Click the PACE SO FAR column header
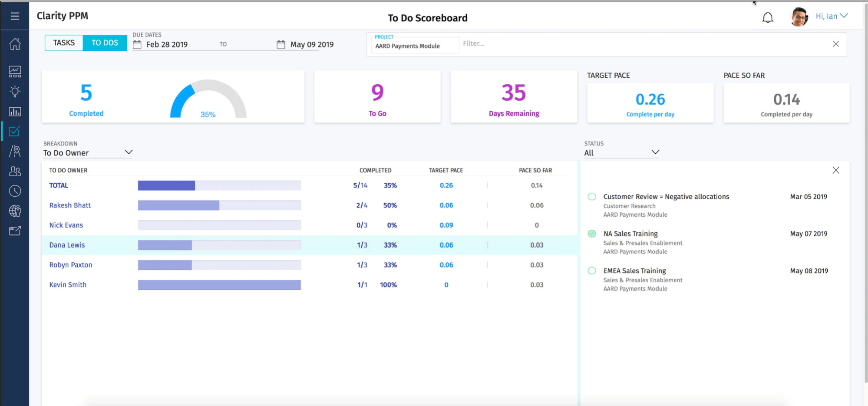The width and height of the screenshot is (868, 406). click(535, 170)
